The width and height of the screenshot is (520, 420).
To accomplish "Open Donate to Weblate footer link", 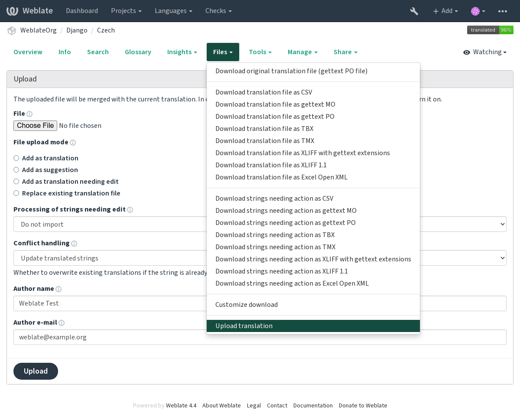I will point(363,406).
